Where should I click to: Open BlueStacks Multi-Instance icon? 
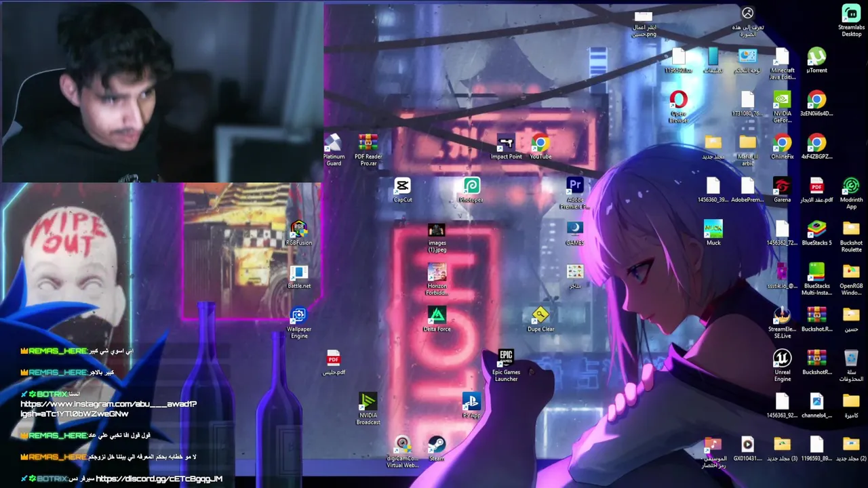pyautogui.click(x=816, y=279)
